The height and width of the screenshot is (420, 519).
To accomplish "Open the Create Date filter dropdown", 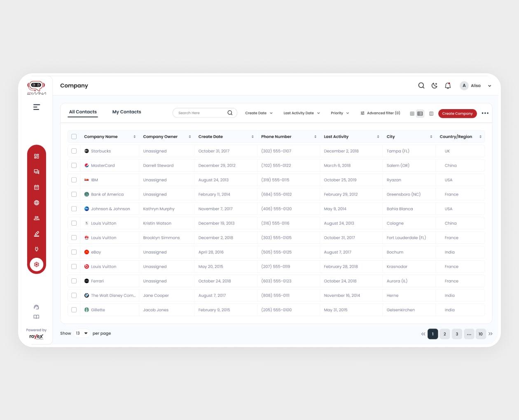I will click(x=258, y=113).
